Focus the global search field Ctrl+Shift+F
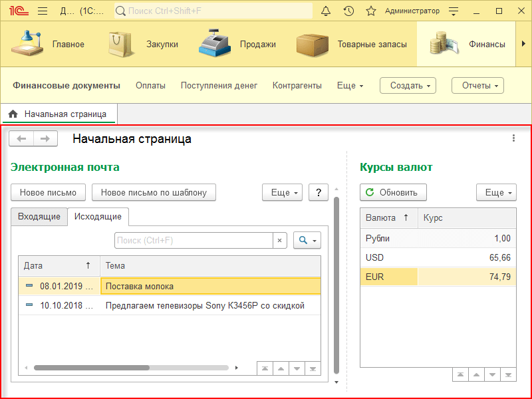 coord(213,11)
